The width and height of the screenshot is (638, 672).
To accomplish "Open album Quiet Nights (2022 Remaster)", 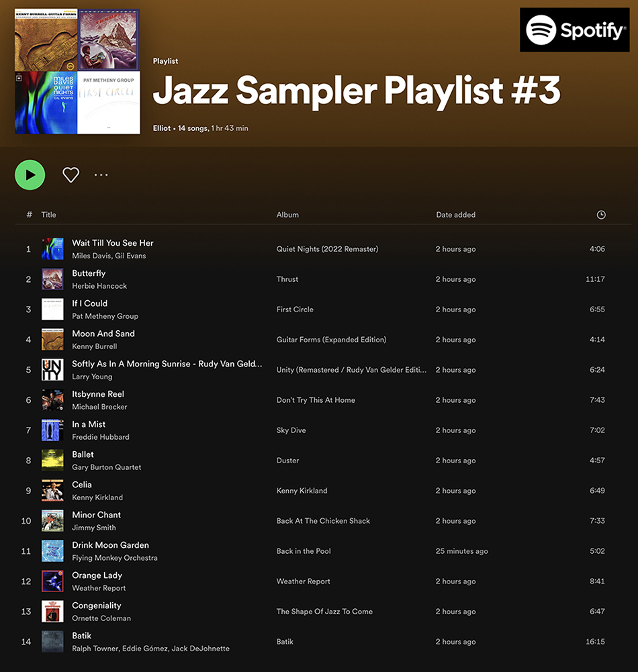I will [x=328, y=249].
